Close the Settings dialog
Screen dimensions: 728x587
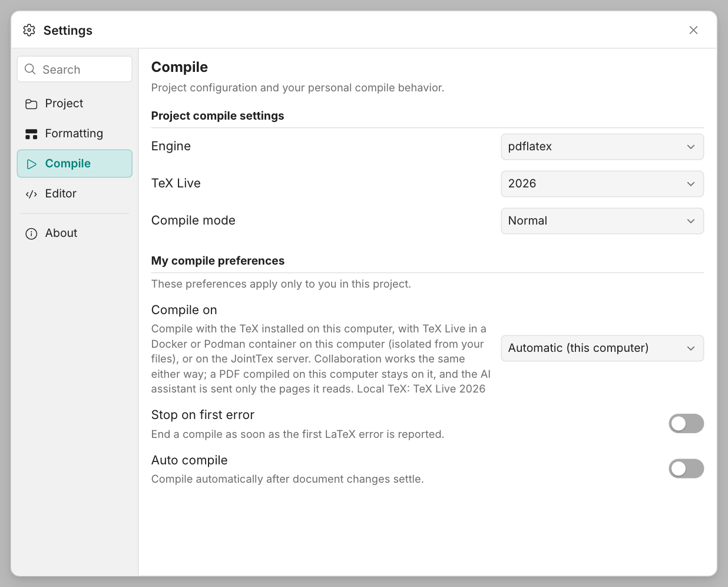693,30
